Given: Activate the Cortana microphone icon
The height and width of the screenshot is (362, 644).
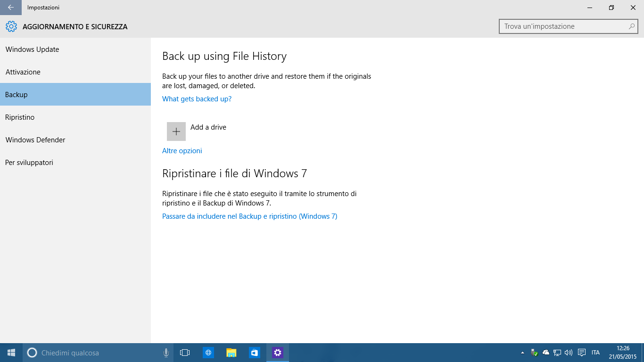Looking at the screenshot, I should (166, 353).
